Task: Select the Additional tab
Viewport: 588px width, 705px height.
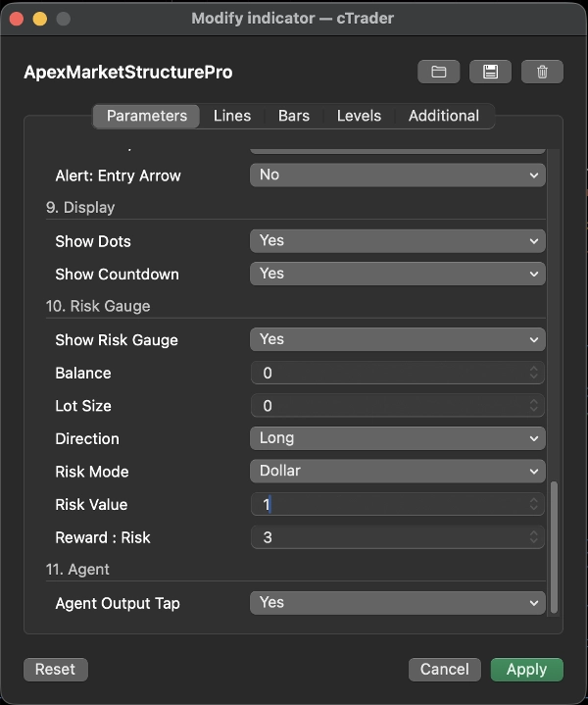Action: pyautogui.click(x=444, y=116)
